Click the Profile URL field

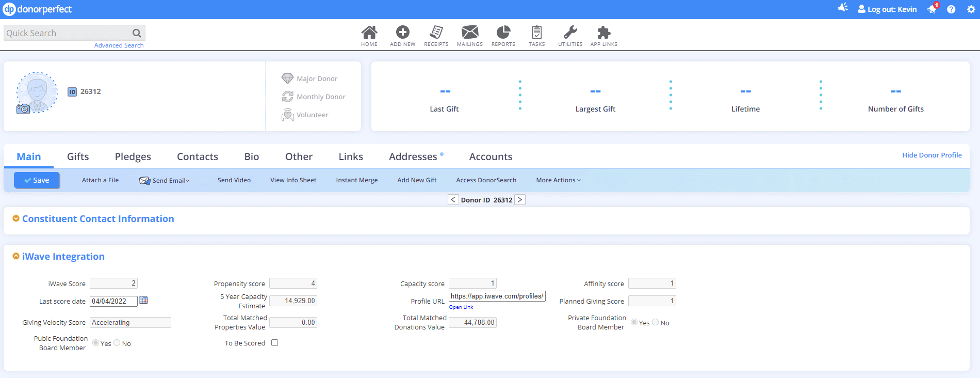point(497,296)
